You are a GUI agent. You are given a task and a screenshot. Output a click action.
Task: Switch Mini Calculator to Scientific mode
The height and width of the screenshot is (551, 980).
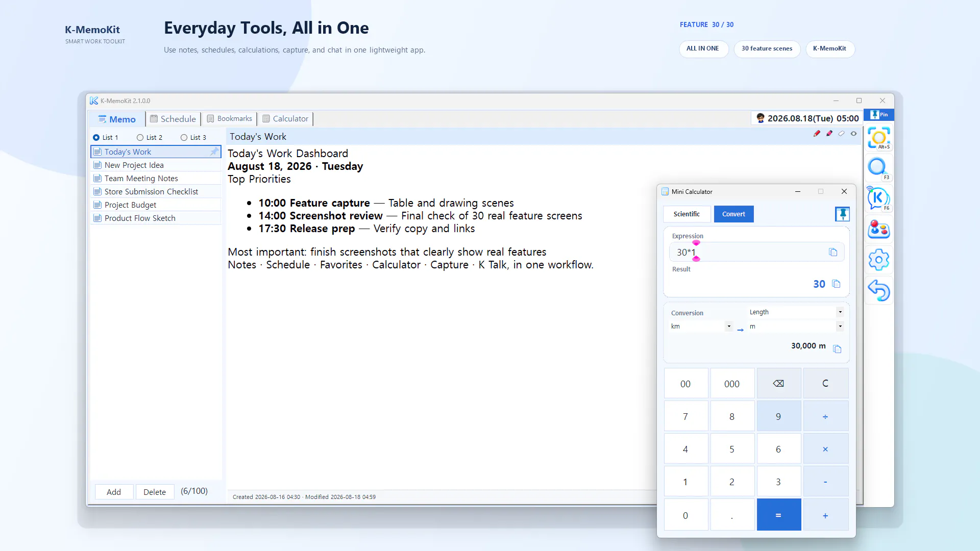click(687, 214)
